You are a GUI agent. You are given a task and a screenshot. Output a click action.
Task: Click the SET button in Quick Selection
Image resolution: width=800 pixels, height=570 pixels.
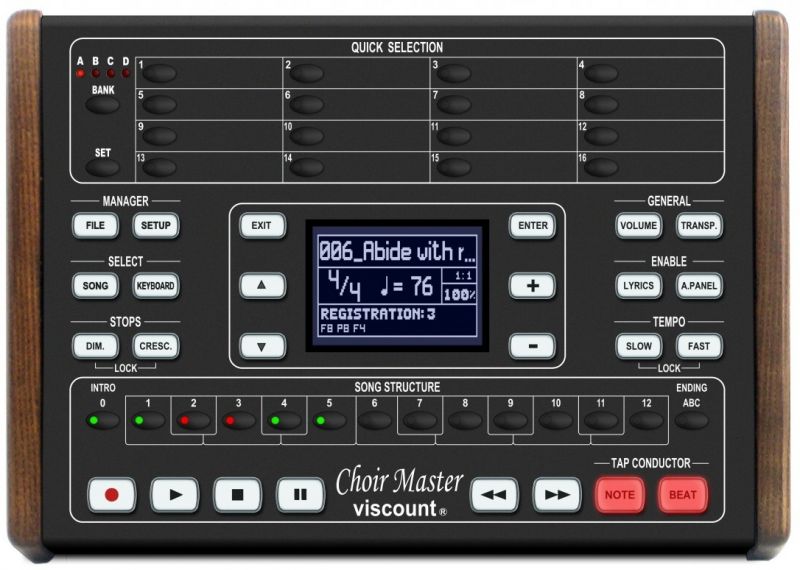pos(103,167)
